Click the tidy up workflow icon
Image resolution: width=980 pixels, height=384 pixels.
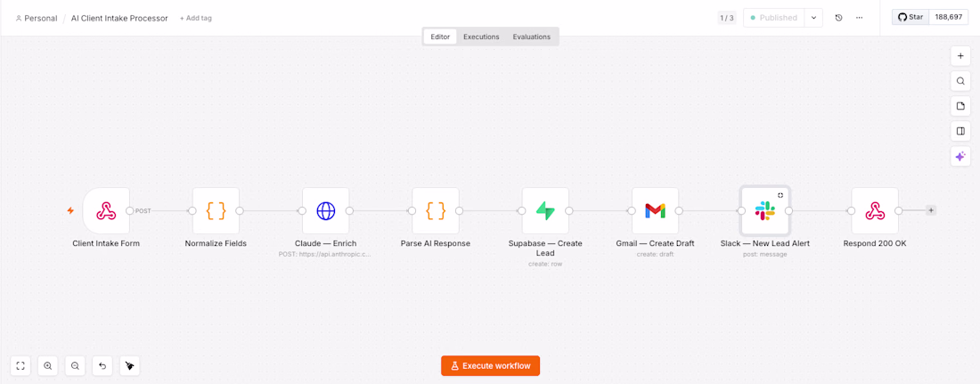(129, 366)
